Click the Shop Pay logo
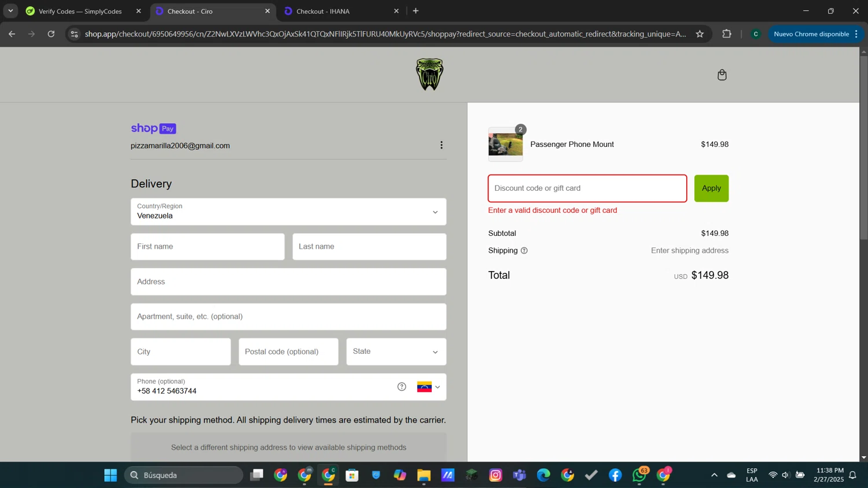The height and width of the screenshot is (488, 868). [153, 128]
